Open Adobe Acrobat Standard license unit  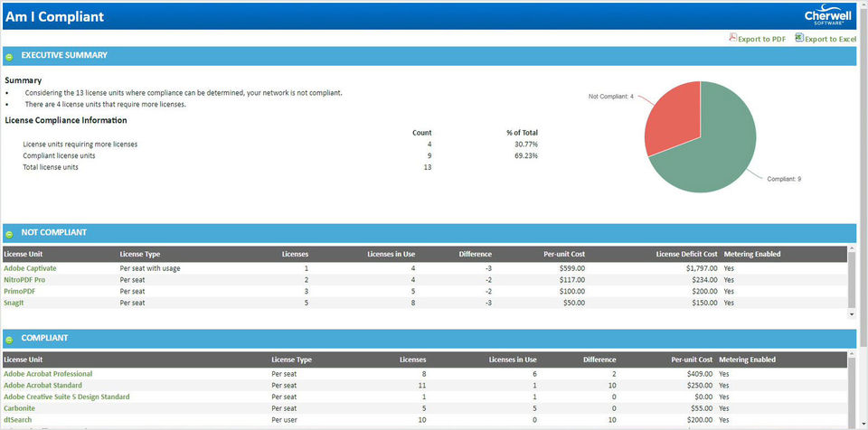point(42,385)
